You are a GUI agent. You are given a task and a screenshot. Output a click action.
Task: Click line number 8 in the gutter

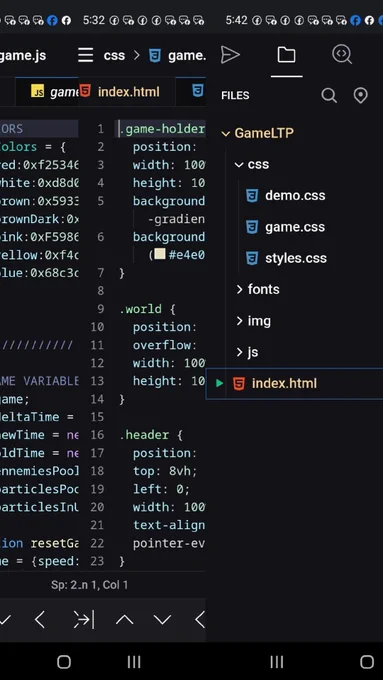(x=101, y=291)
